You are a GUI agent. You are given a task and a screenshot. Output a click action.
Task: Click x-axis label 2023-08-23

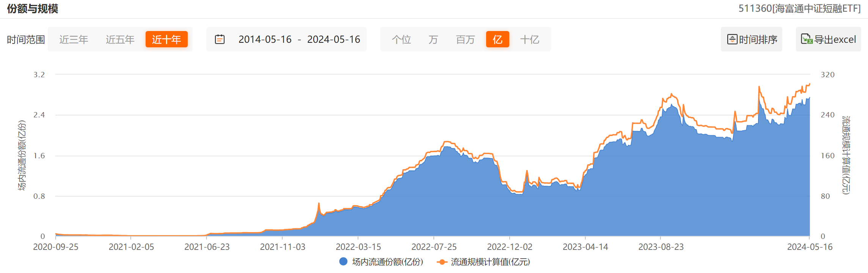pyautogui.click(x=661, y=247)
